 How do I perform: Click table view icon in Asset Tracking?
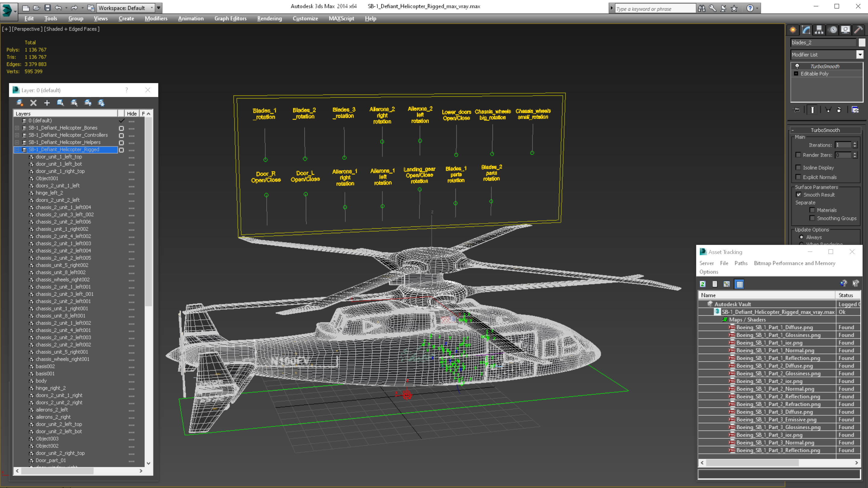[739, 284]
